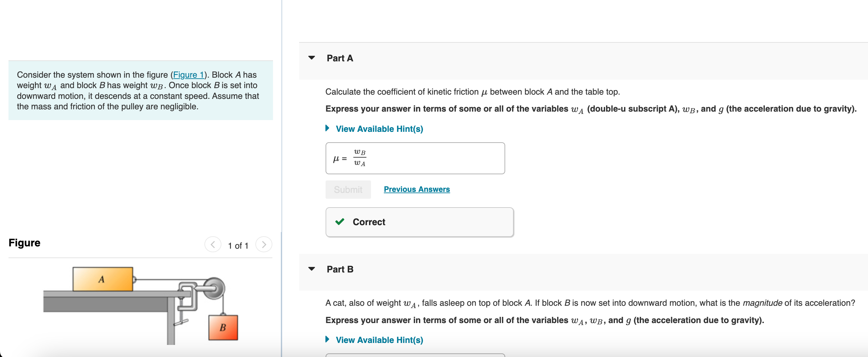
Task: Click the arrow icon next to Part B hints
Action: (327, 339)
